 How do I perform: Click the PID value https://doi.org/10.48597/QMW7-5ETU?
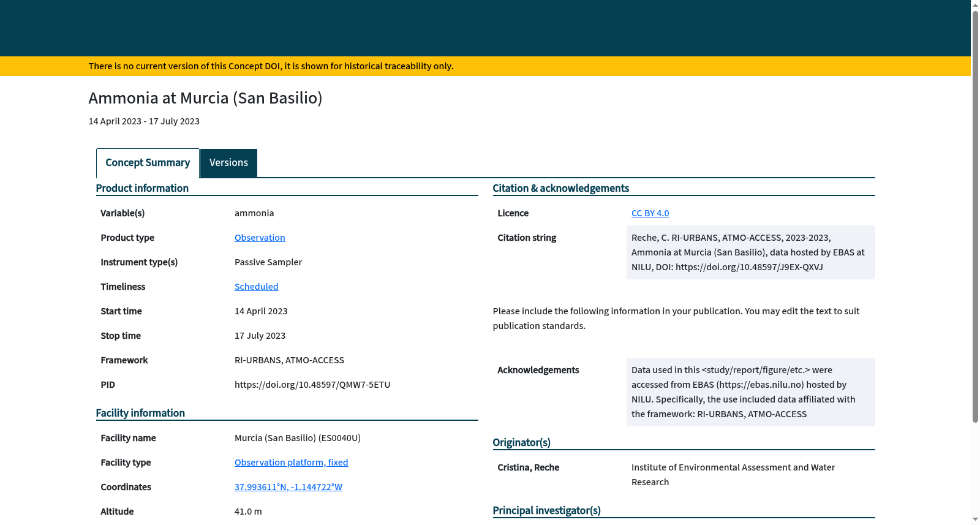point(312,385)
